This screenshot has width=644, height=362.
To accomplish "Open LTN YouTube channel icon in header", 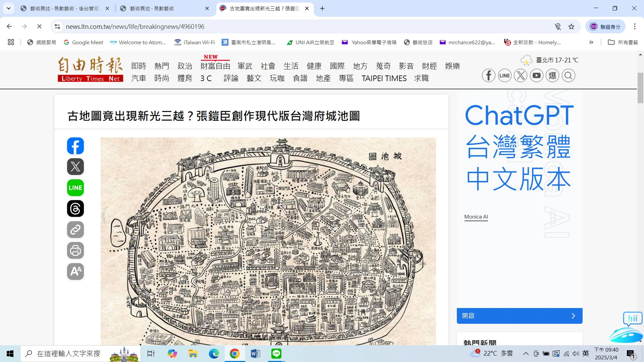I will (536, 75).
